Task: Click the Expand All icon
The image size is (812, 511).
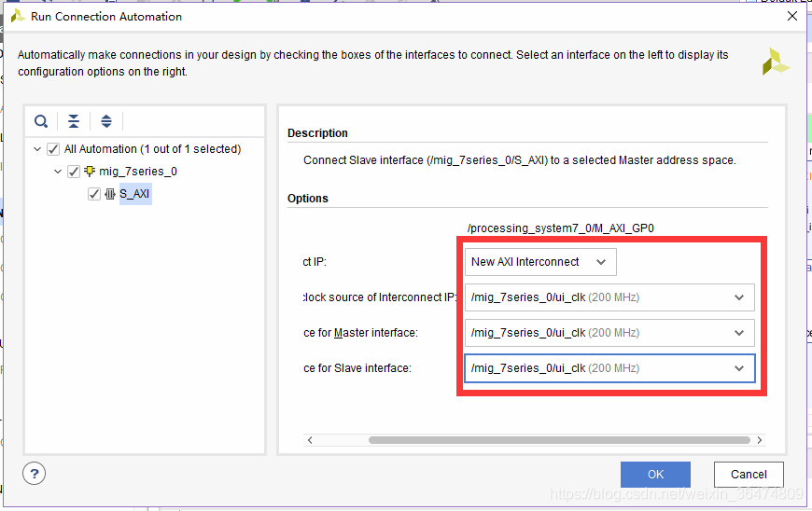Action: [106, 121]
